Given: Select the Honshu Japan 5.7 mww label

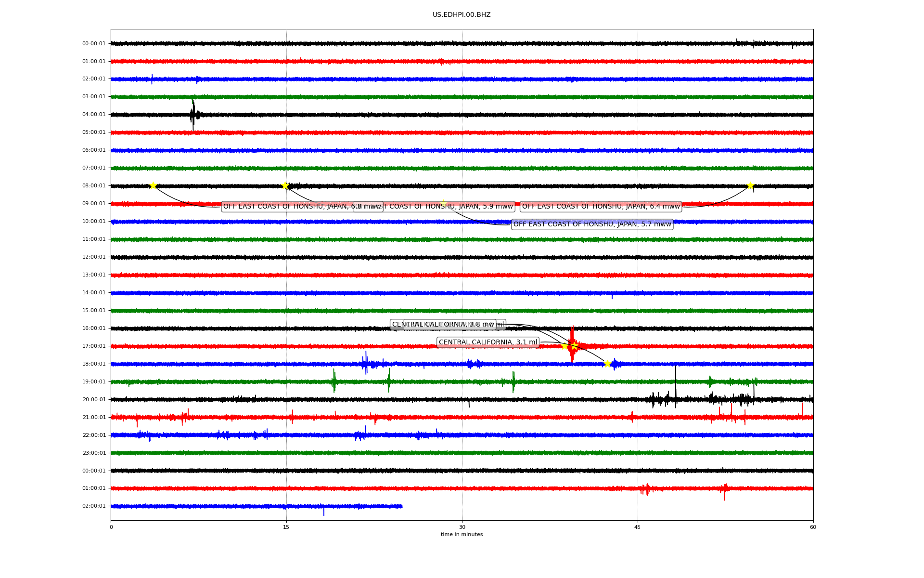Looking at the screenshot, I should click(x=592, y=224).
